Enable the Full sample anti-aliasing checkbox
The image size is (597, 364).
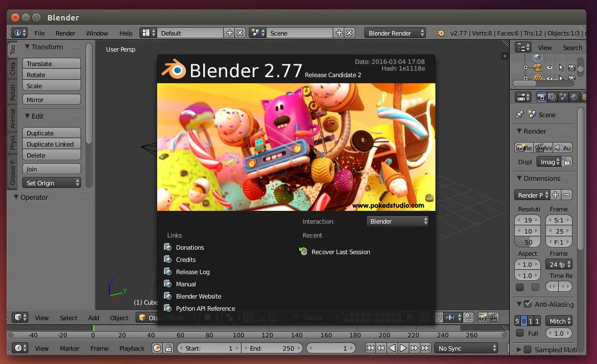[520, 333]
